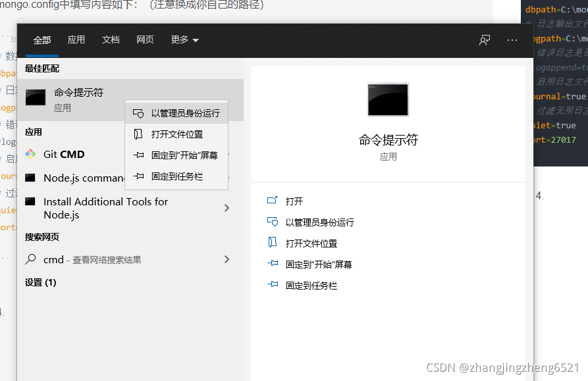
Task: Click the Git CMD colorful icon
Action: (30, 154)
